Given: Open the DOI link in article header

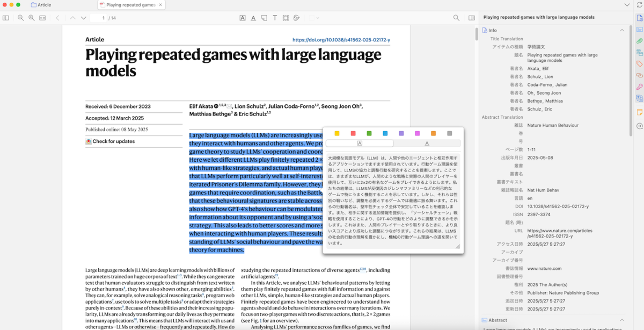Looking at the screenshot, I should (x=341, y=40).
